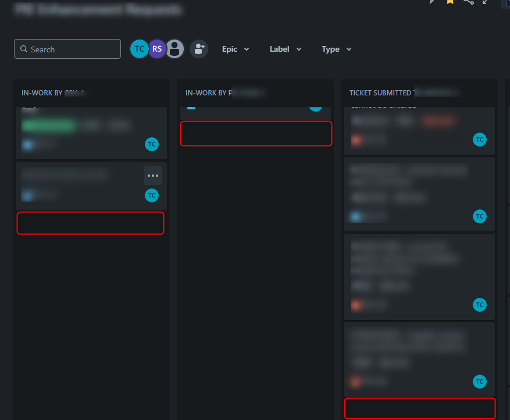The image size is (510, 420).
Task: Open the Label filter dropdown
Action: pyautogui.click(x=285, y=49)
